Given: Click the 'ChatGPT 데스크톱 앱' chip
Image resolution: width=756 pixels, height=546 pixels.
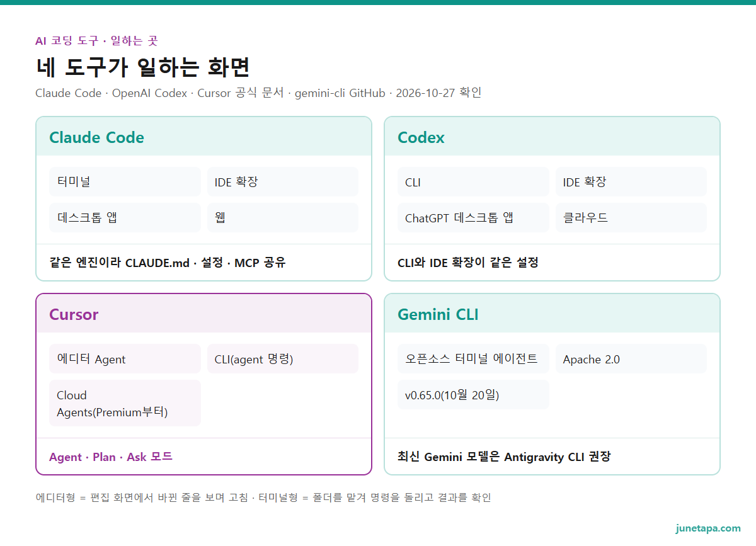Looking at the screenshot, I should coord(473,217).
